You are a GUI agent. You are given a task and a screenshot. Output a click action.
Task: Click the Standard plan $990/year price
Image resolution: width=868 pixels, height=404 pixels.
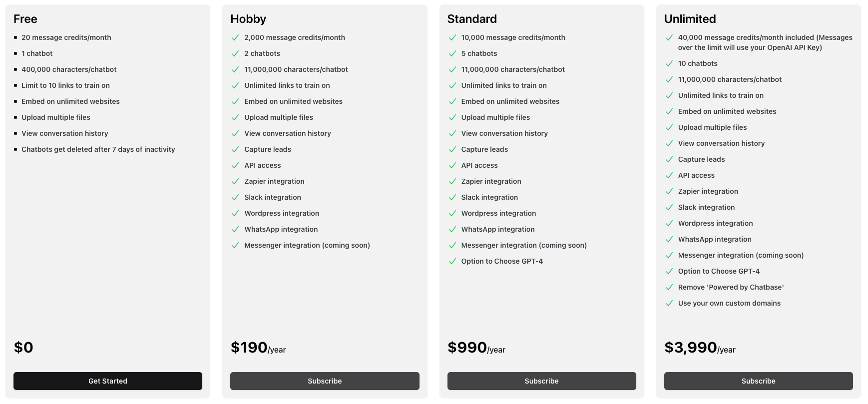tap(476, 348)
